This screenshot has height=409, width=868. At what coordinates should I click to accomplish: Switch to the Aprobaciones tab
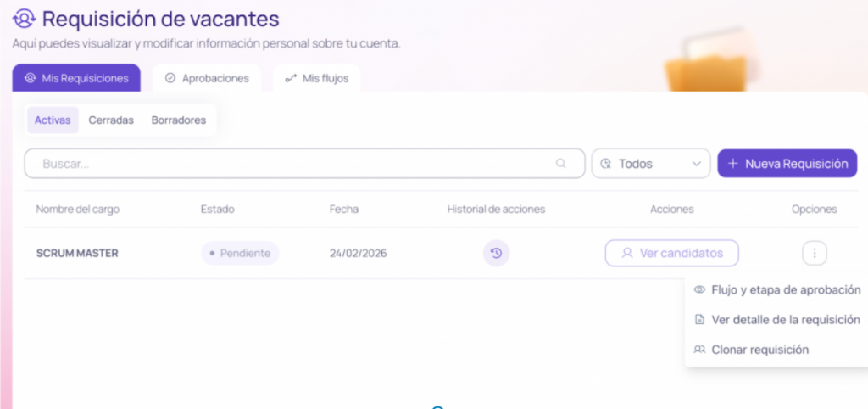pos(207,78)
